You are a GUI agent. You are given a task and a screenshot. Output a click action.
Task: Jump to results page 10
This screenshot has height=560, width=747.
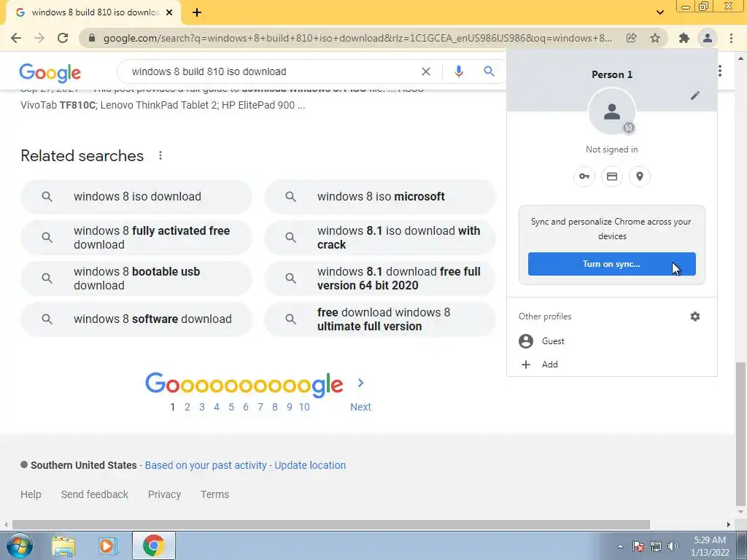pos(304,407)
